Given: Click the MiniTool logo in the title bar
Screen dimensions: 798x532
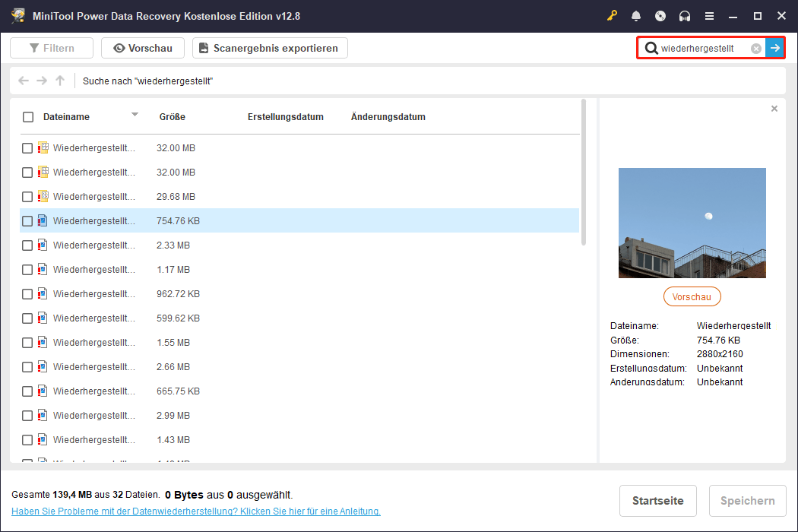Looking at the screenshot, I should [17, 15].
